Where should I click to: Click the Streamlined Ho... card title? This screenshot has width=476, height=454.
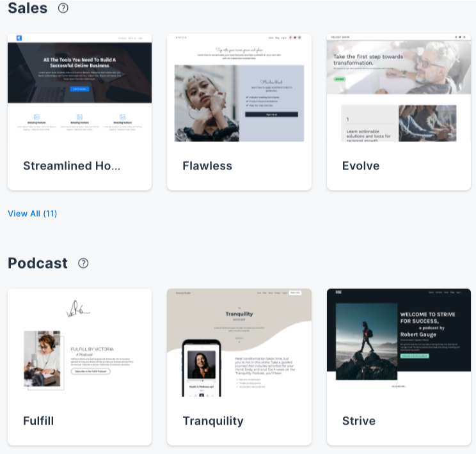click(x=72, y=166)
